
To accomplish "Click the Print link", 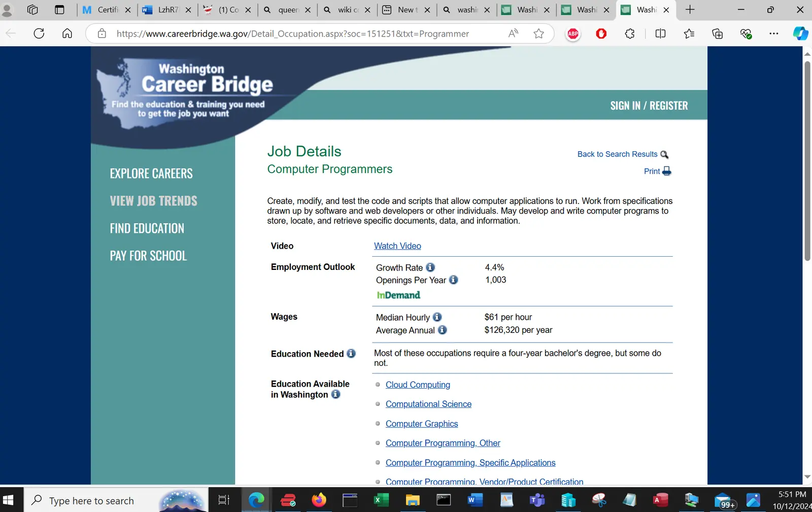I will pyautogui.click(x=652, y=172).
